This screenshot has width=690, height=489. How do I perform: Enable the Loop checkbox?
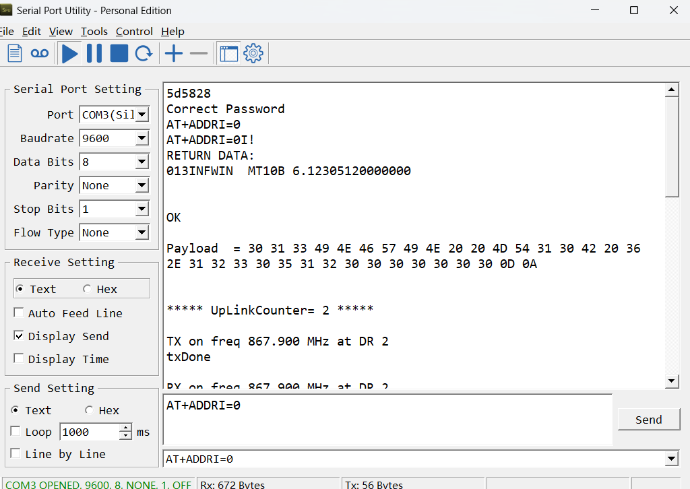point(15,431)
